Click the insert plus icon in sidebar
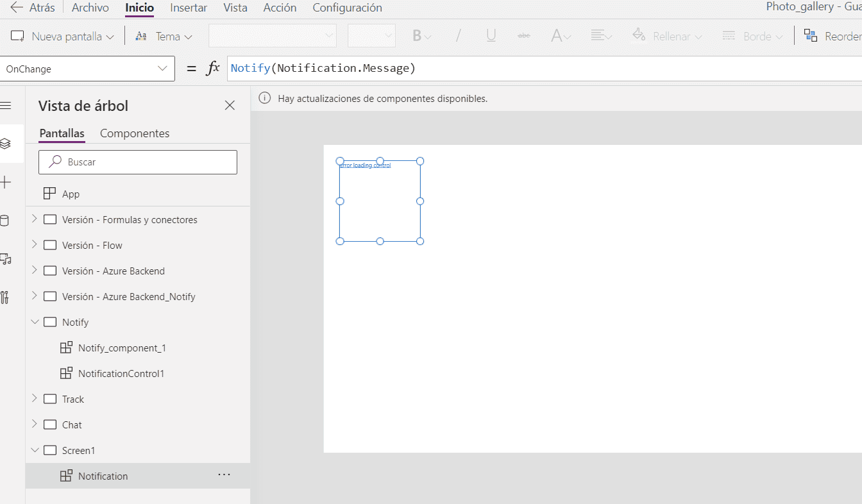The width and height of the screenshot is (862, 504). (5, 183)
